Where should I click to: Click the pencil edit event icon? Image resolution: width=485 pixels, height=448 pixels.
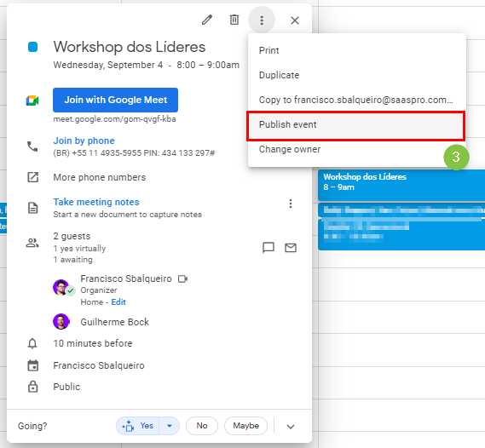(207, 20)
